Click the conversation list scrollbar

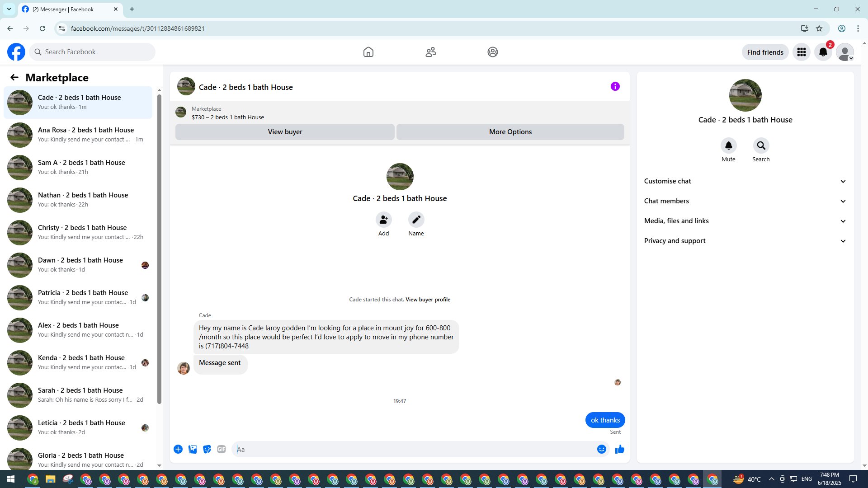click(x=159, y=249)
